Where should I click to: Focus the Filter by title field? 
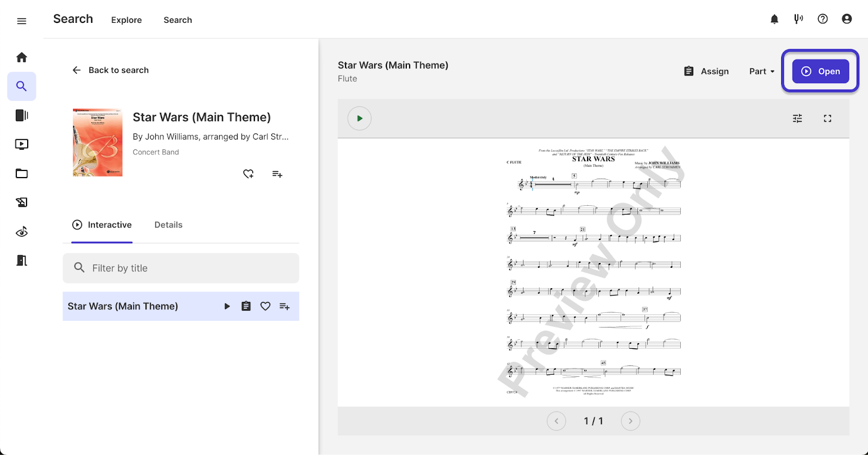[x=181, y=268]
